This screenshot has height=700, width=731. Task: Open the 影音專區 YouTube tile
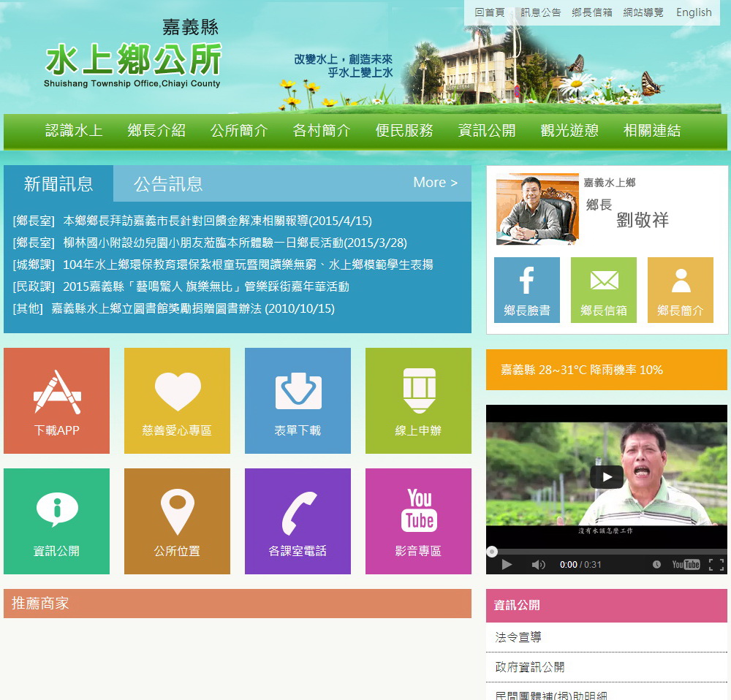(x=418, y=521)
